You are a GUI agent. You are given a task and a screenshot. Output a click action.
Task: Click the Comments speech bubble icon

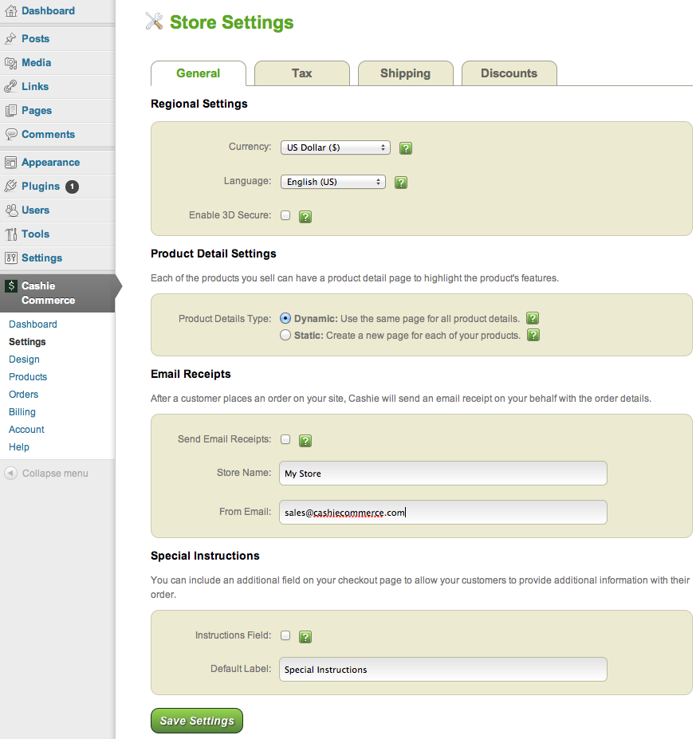[11, 134]
